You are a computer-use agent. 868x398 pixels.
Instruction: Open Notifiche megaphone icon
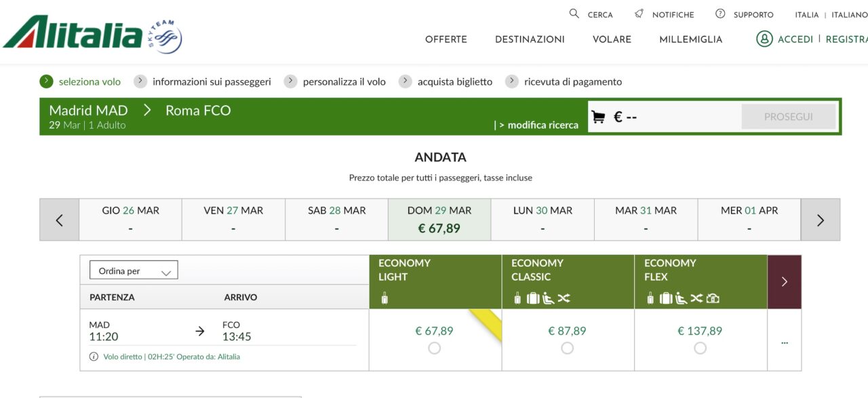click(639, 14)
